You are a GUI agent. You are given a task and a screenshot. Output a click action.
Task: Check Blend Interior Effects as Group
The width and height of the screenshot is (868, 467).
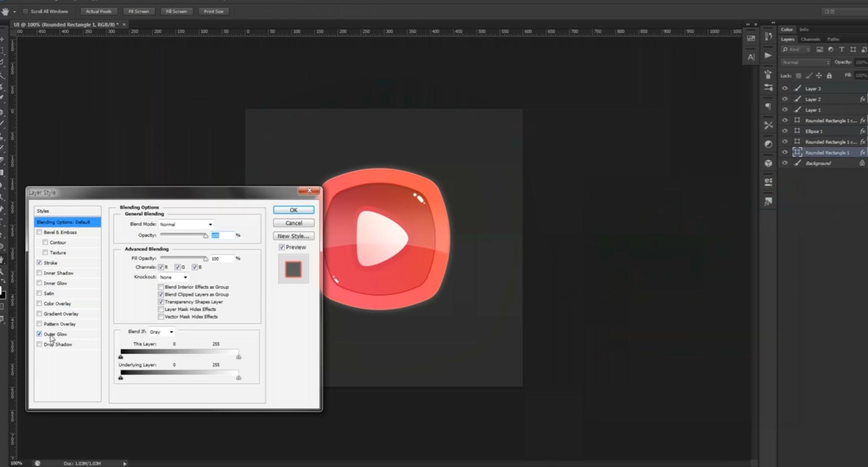coord(161,287)
